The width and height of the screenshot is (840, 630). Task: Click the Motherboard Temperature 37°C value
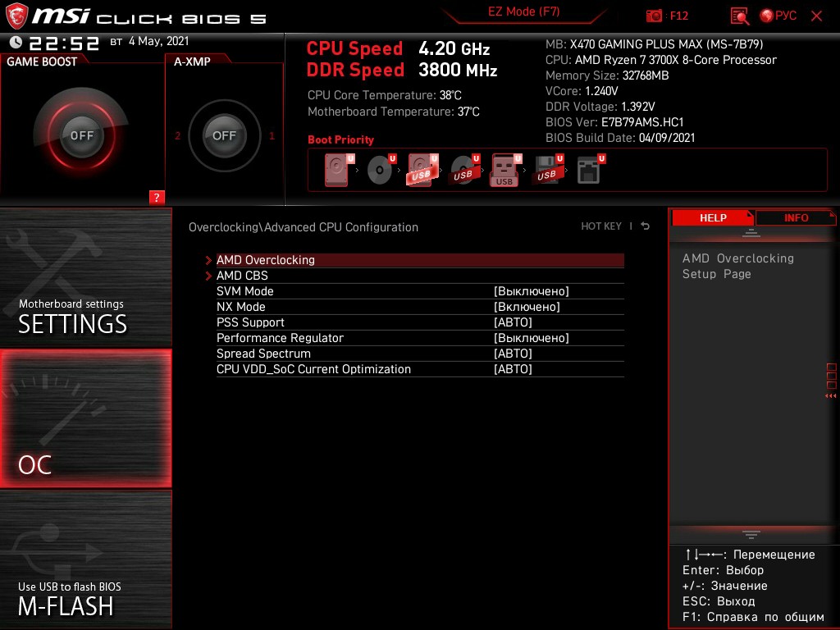[468, 112]
